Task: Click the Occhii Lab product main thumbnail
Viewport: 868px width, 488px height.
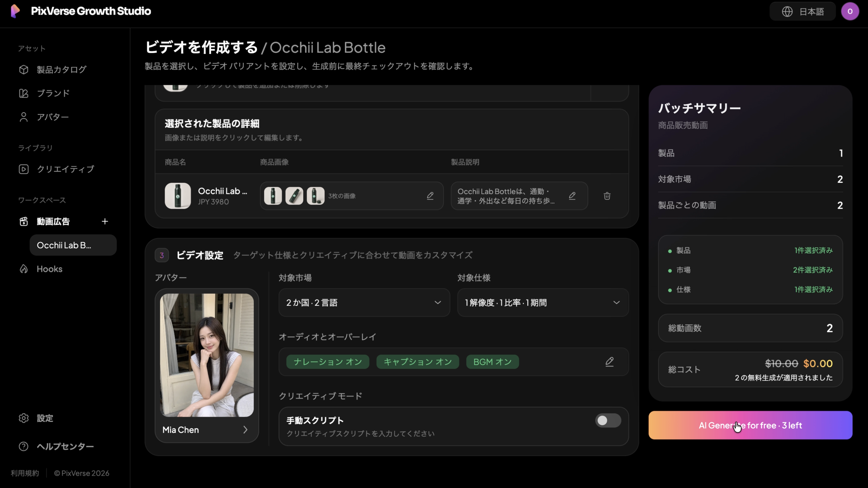Action: click(x=178, y=196)
